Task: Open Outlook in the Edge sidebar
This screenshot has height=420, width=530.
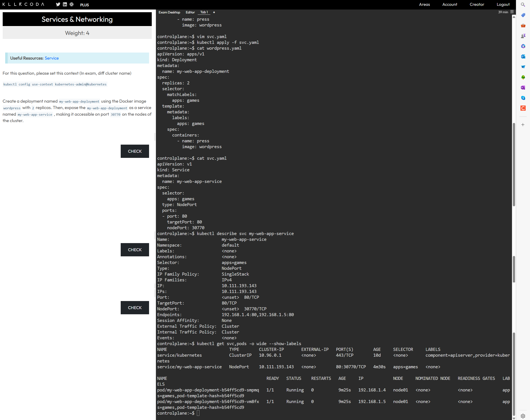Action: tap(523, 56)
